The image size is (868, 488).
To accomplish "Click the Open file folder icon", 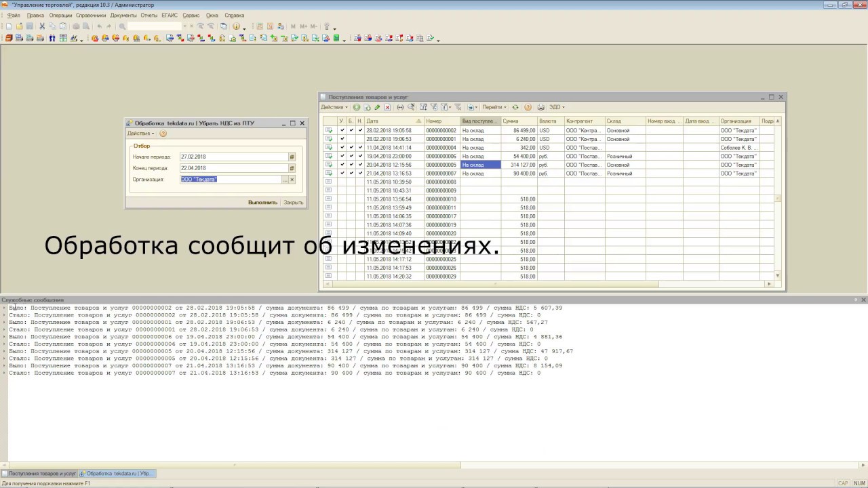I will coord(19,26).
